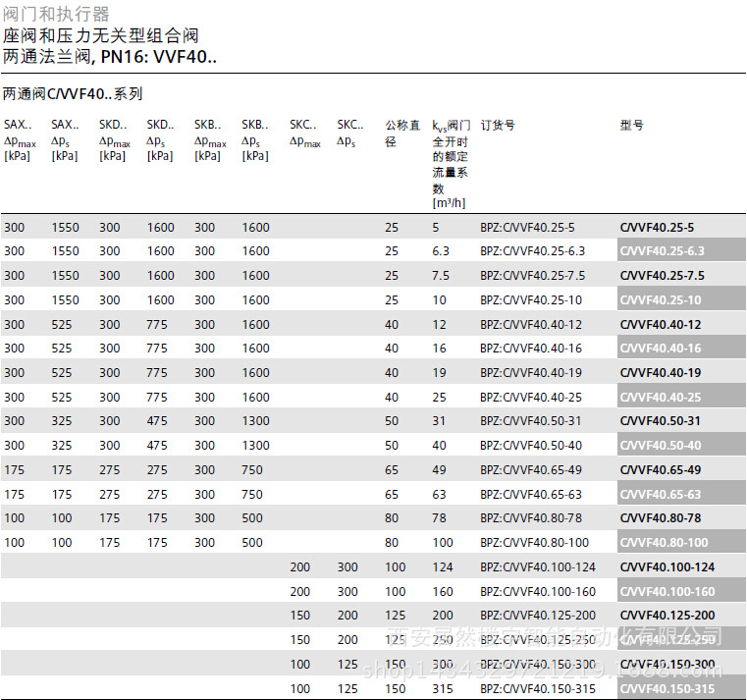Viewport: 747px width, 700px height.
Task: Click model number C/VVF40.100-124
Action: pos(667,567)
